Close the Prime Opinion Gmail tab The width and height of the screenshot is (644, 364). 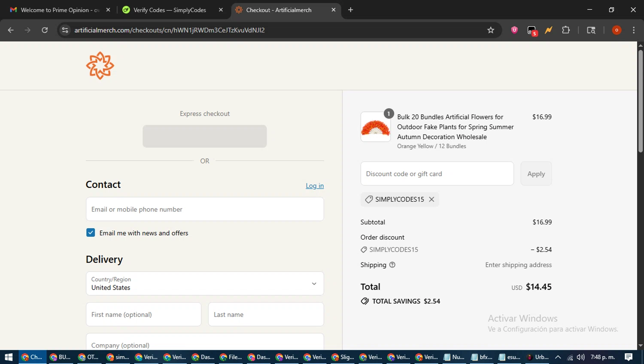coord(108,10)
